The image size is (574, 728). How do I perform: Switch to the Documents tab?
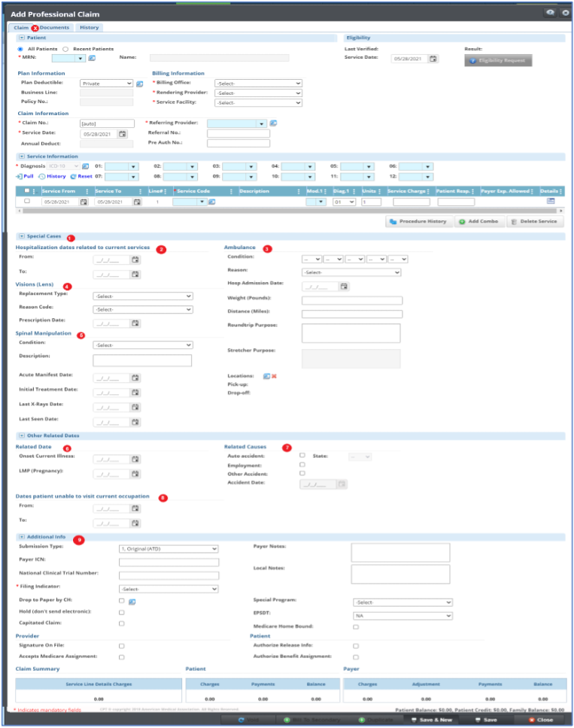(54, 28)
